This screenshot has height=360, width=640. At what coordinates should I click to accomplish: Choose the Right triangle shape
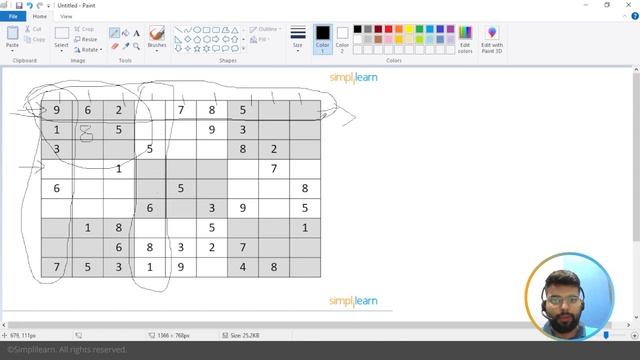[178, 40]
